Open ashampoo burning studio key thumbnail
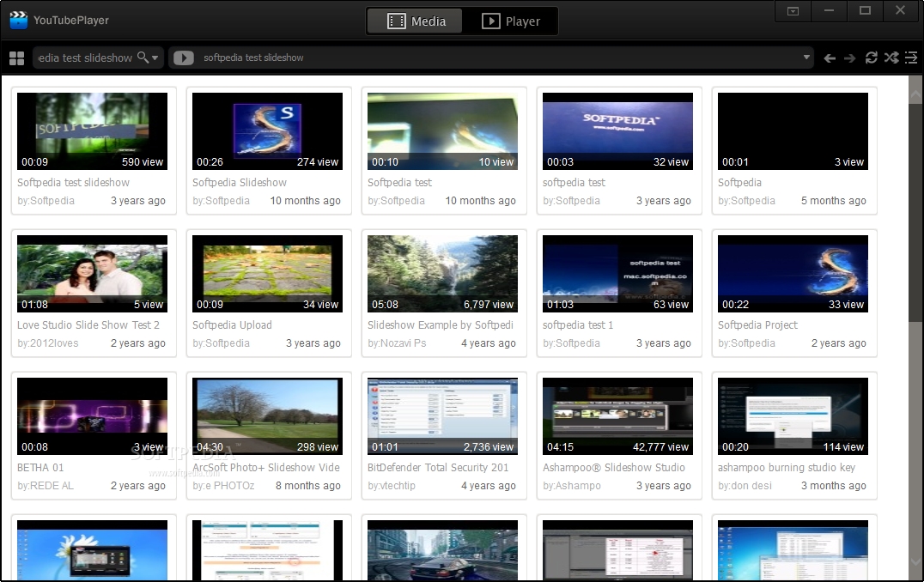 tap(793, 415)
